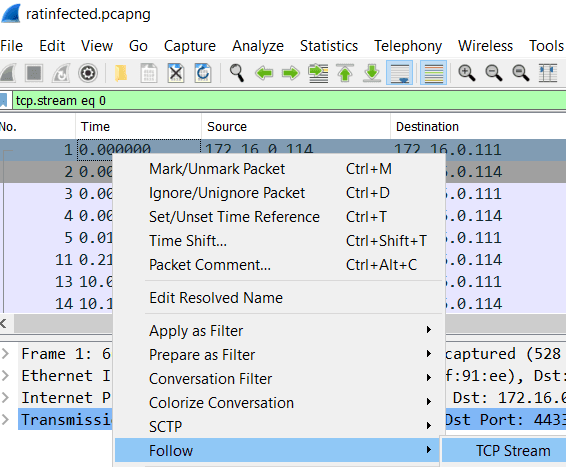The width and height of the screenshot is (566, 467).
Task: Go back in packet history arrow
Action: click(264, 73)
